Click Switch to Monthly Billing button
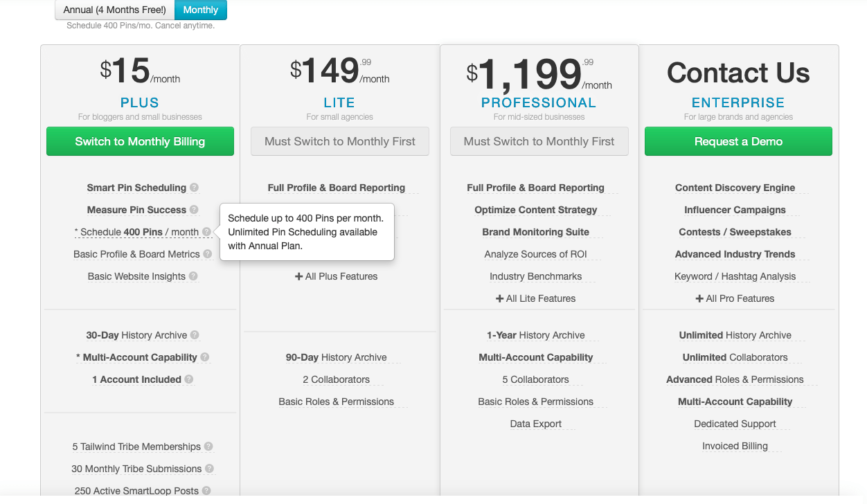The width and height of the screenshot is (867, 504). click(x=140, y=141)
